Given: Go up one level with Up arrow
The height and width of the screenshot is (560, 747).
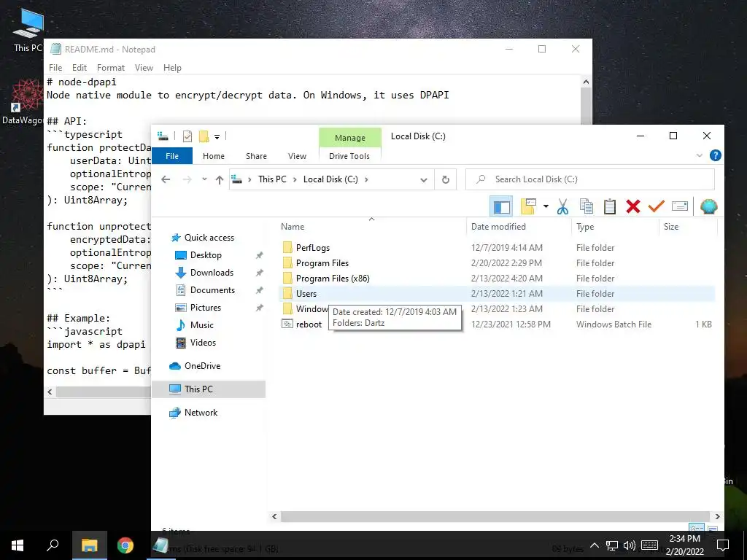Looking at the screenshot, I should tap(219, 179).
